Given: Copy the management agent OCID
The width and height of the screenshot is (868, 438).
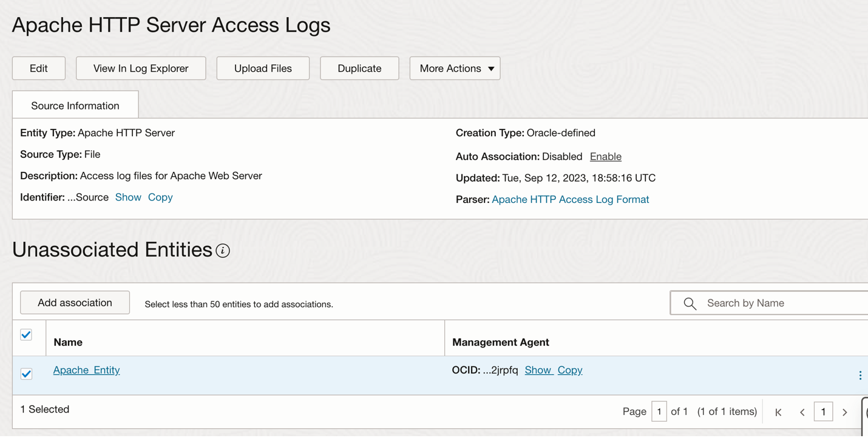Looking at the screenshot, I should point(569,370).
